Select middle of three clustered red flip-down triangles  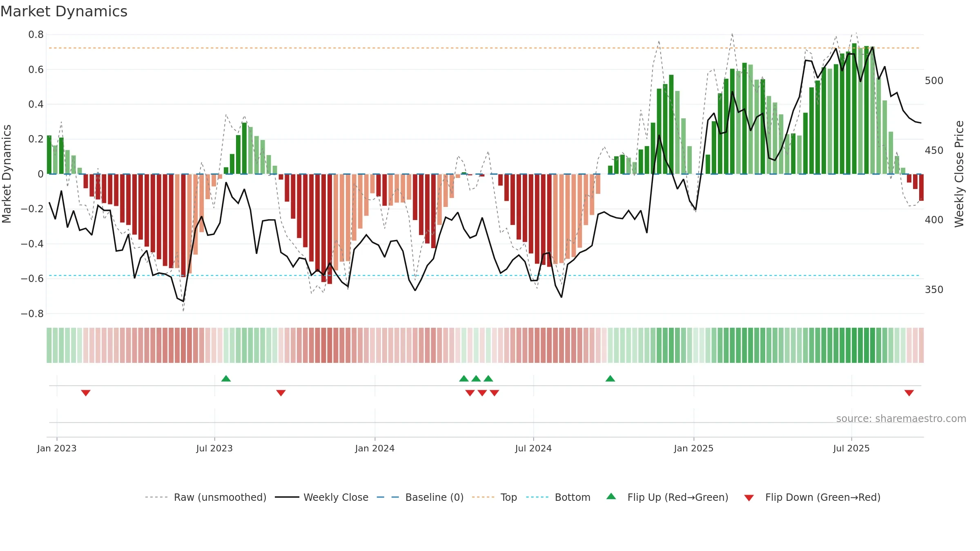click(x=482, y=393)
